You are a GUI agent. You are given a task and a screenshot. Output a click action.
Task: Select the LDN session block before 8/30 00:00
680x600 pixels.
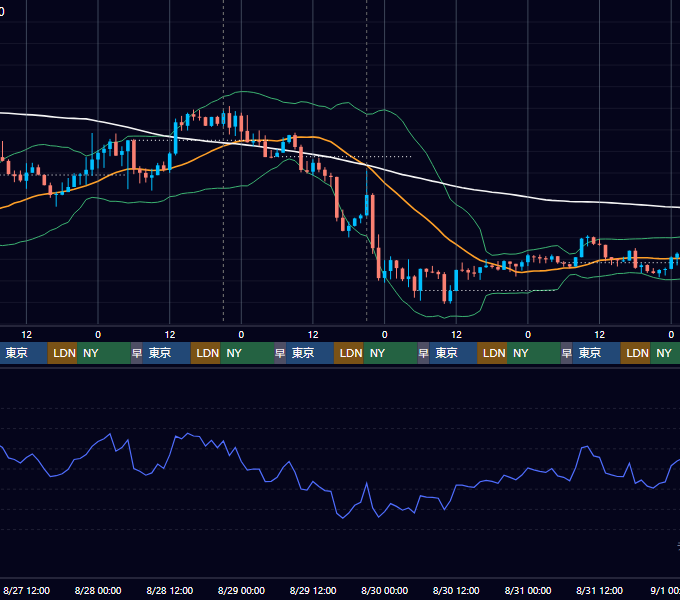point(349,353)
